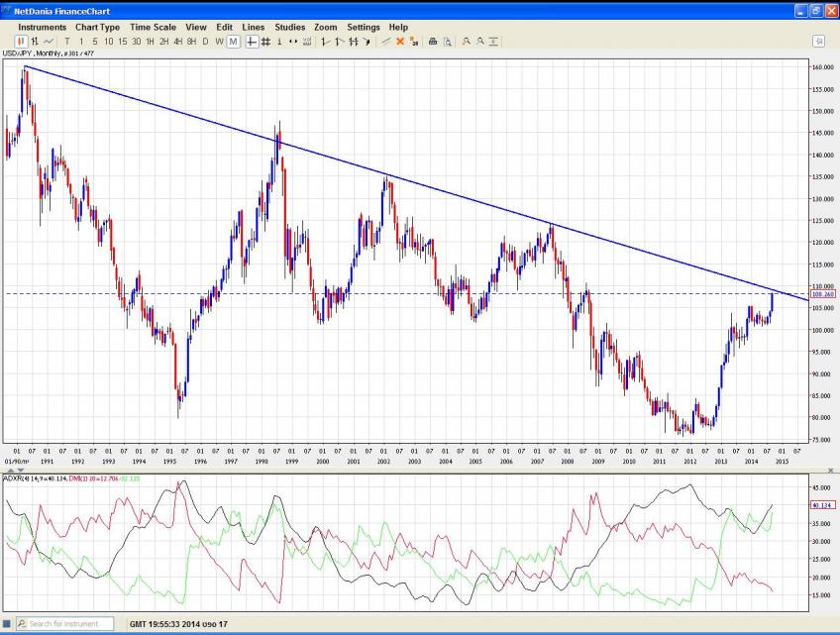This screenshot has height=635, width=840.
Task: Open the Lines menu
Action: [254, 27]
